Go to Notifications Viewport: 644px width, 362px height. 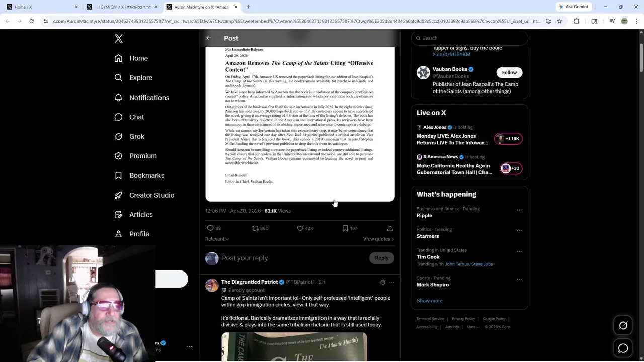pyautogui.click(x=142, y=98)
